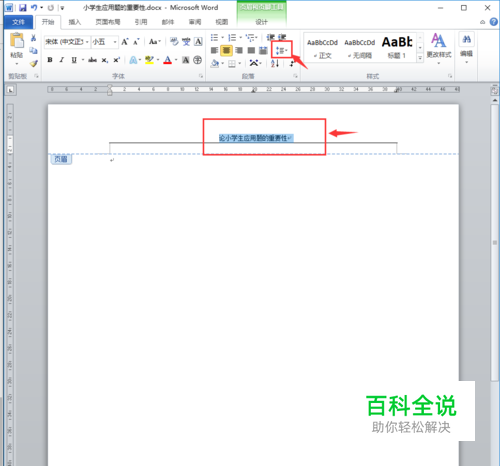Click the Grow Font icon
Viewport: 500px width, 466px height.
[125, 42]
